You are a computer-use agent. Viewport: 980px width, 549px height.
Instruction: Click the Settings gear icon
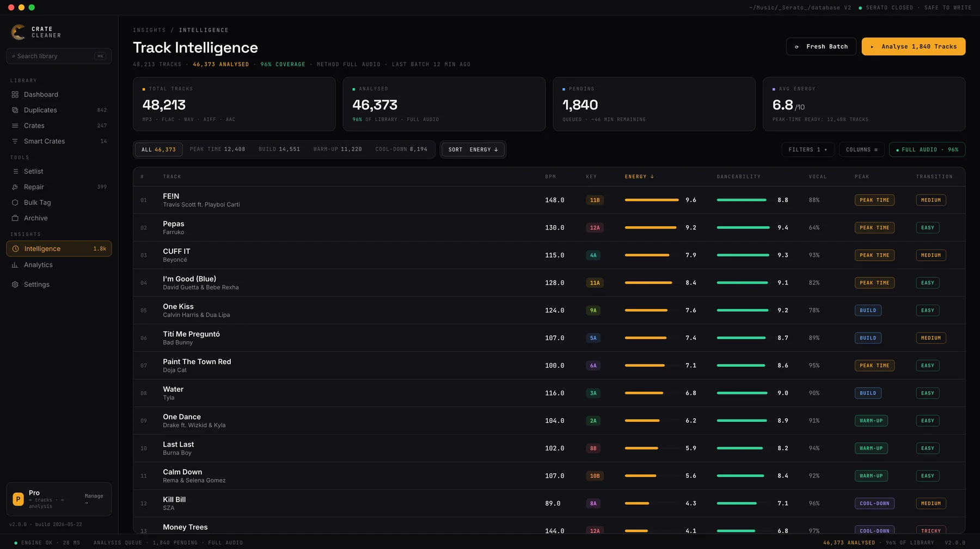pos(15,285)
